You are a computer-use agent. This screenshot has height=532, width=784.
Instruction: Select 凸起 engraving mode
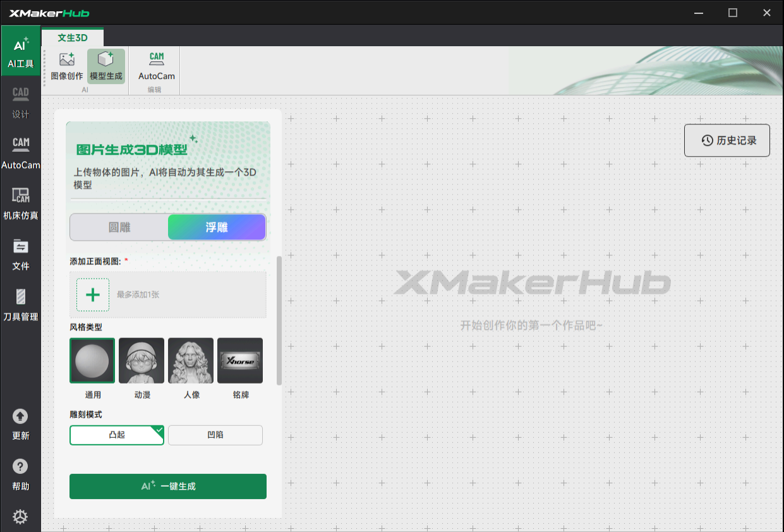[117, 435]
